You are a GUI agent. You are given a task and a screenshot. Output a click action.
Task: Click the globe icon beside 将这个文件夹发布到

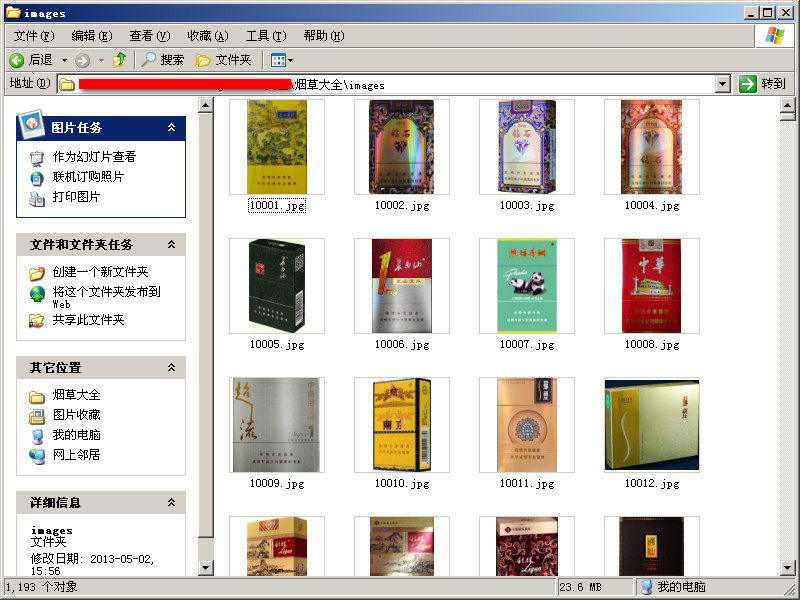[37, 293]
